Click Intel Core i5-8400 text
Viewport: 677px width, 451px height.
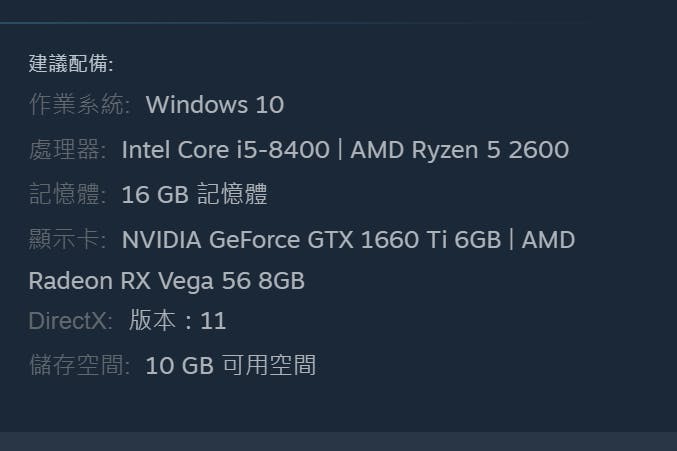click(225, 150)
